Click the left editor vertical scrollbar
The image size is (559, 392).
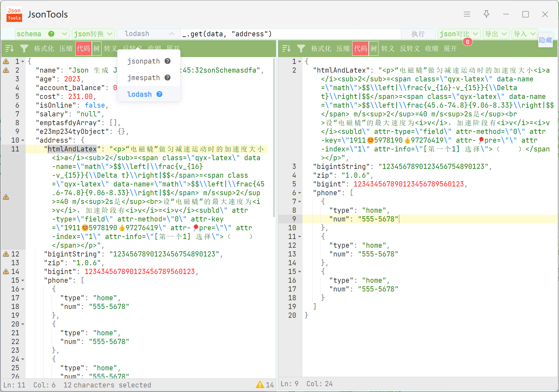point(274,138)
